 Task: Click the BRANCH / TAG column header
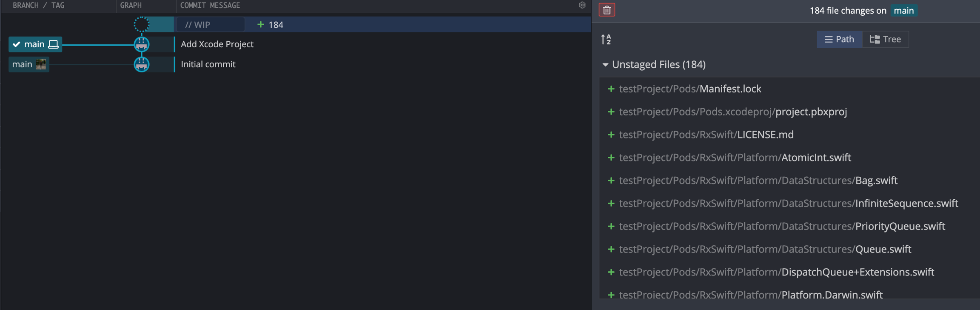pyautogui.click(x=39, y=5)
